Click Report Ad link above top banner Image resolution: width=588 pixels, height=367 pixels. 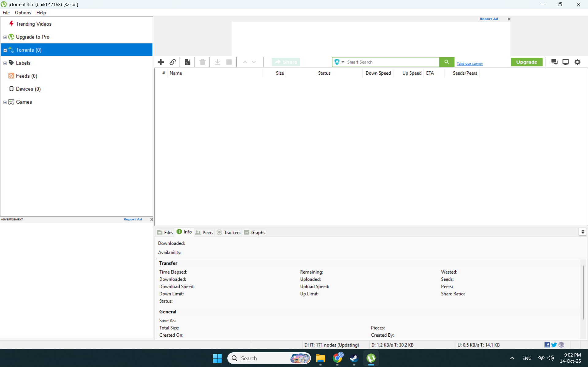click(x=489, y=19)
